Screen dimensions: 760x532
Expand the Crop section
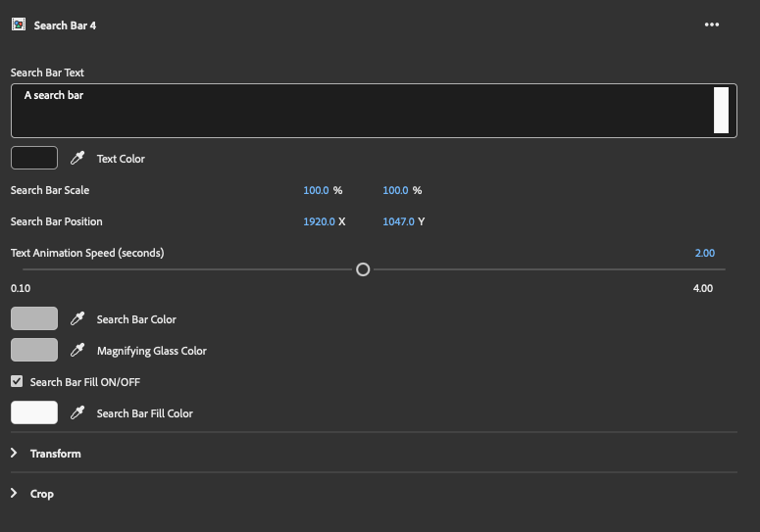coord(15,494)
